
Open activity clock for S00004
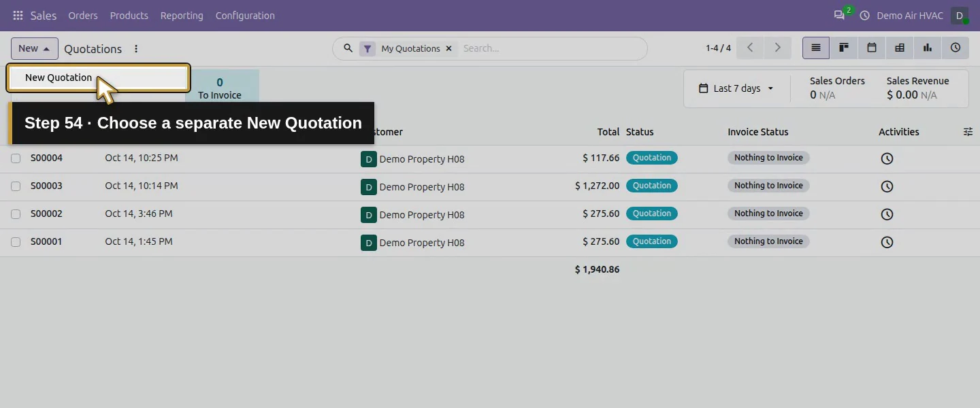[x=887, y=158]
